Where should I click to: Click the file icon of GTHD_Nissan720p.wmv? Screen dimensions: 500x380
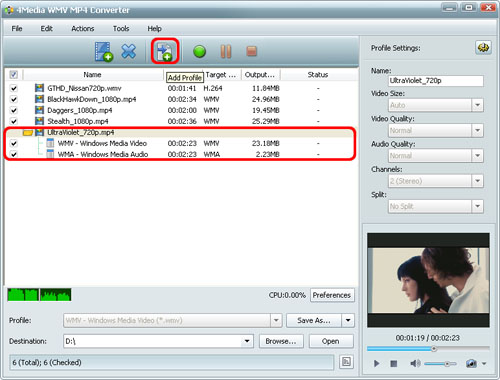tap(39, 88)
